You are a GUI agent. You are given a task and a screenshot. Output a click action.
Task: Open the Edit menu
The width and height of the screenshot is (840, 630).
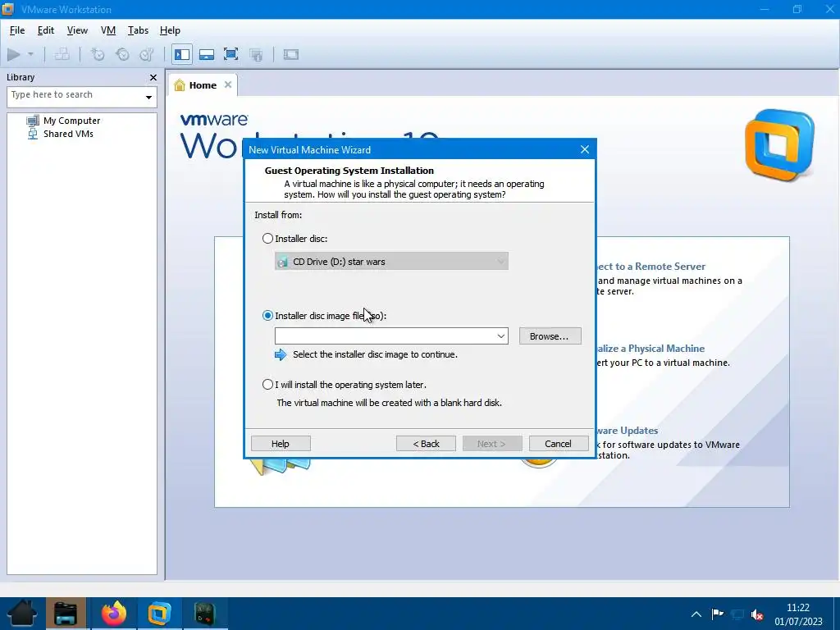(46, 30)
